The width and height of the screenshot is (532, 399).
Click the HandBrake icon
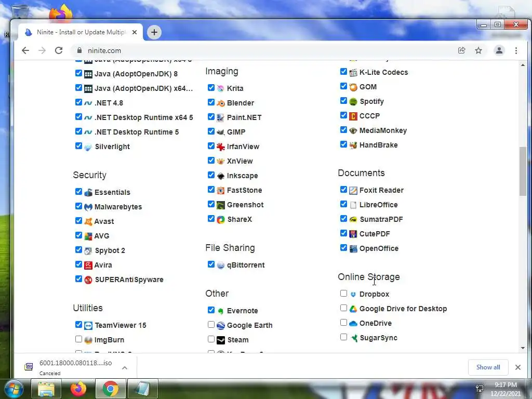click(x=353, y=145)
